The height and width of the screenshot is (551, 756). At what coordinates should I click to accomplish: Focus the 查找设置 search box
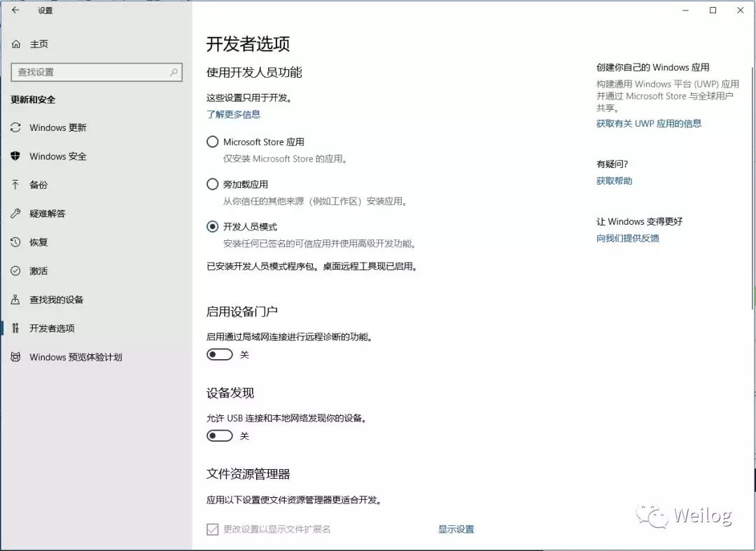[97, 72]
